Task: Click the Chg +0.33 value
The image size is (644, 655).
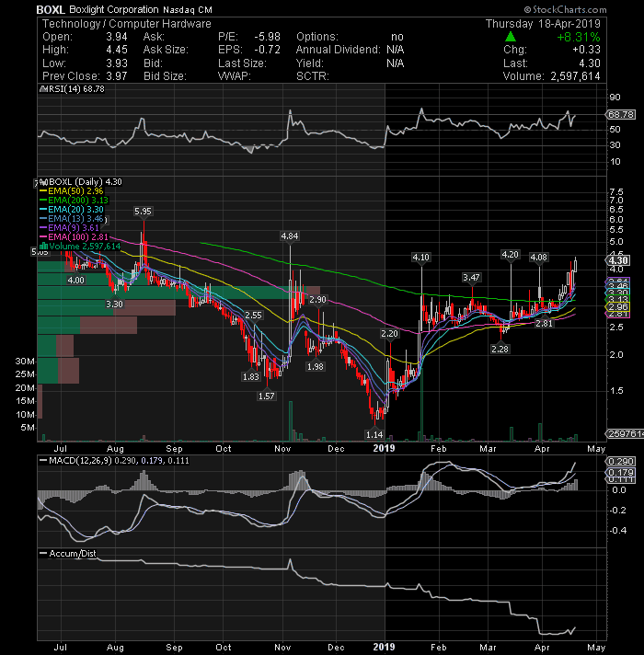Action: (x=586, y=50)
